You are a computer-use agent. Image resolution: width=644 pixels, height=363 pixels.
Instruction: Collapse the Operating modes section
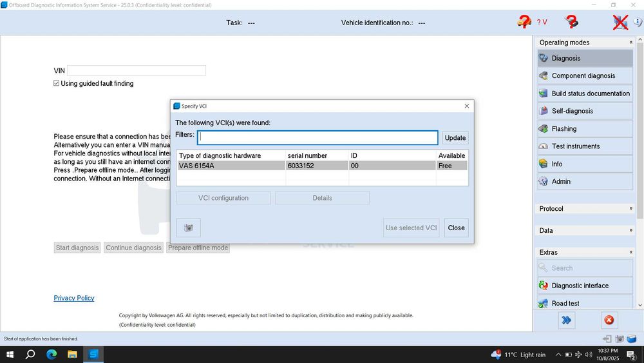631,43
